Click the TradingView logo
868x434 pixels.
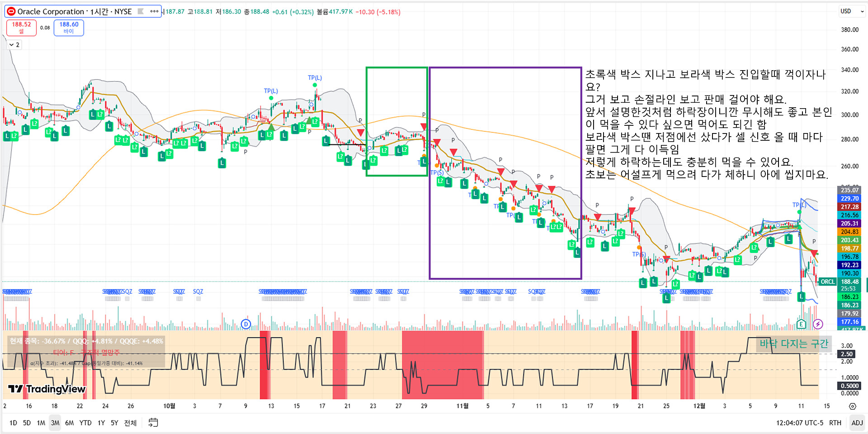pyautogui.click(x=47, y=389)
